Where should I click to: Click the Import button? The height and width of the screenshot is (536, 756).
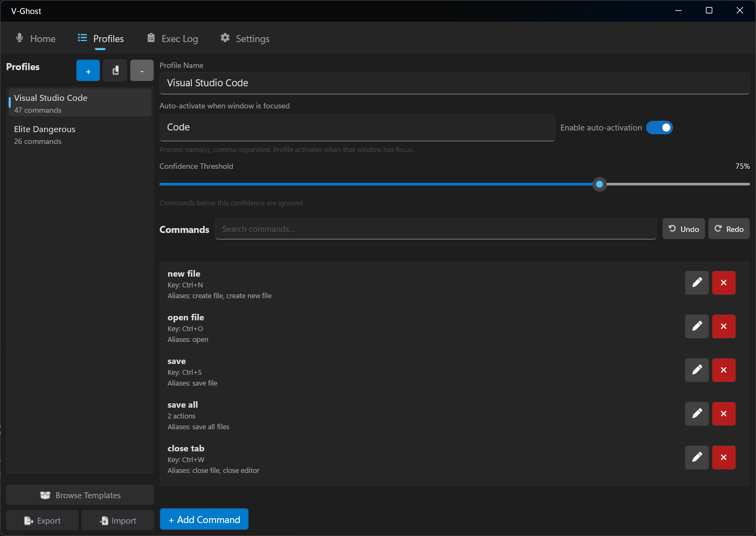click(117, 520)
